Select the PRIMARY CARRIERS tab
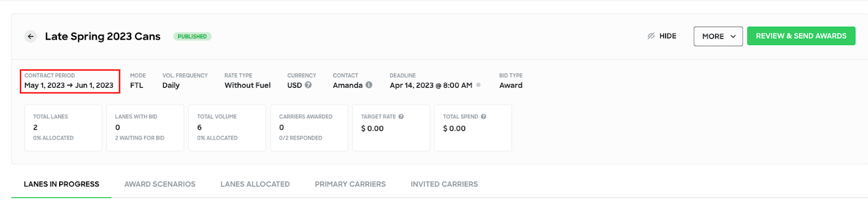The image size is (868, 207). point(350,184)
